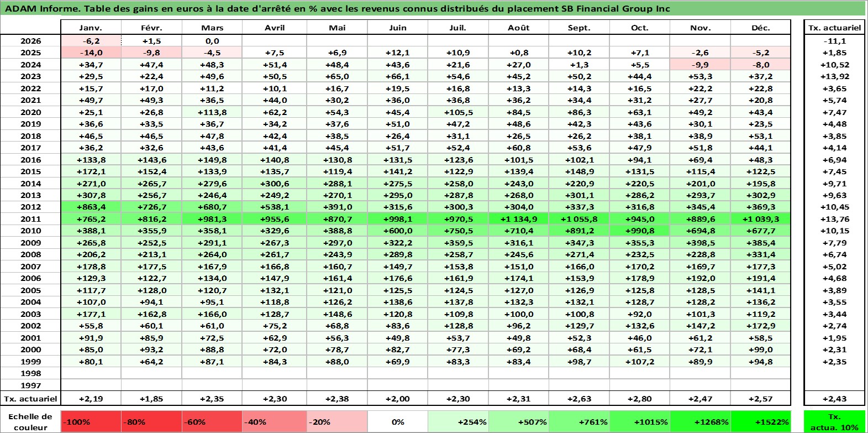Select the +51,0 cell for Juin 2019
The width and height of the screenshot is (868, 433).
click(x=398, y=124)
